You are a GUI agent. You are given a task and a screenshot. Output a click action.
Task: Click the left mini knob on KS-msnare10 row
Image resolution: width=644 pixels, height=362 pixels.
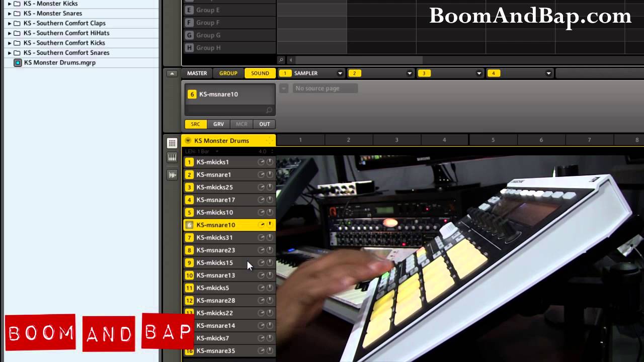[261, 225]
